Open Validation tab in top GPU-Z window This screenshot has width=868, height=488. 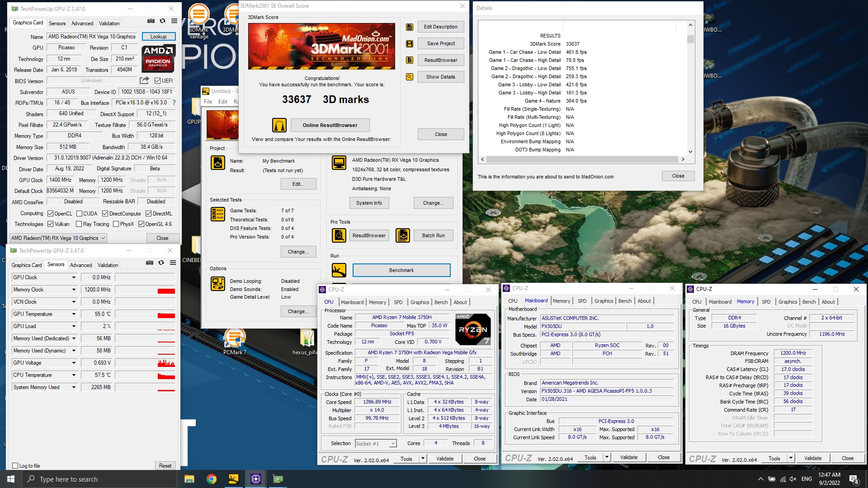pos(109,23)
